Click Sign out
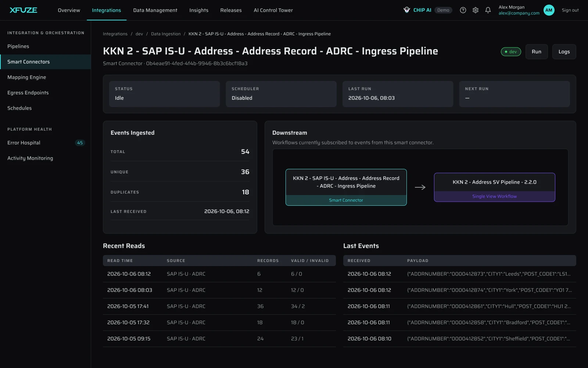Viewport: 588px width, 368px height. point(570,10)
